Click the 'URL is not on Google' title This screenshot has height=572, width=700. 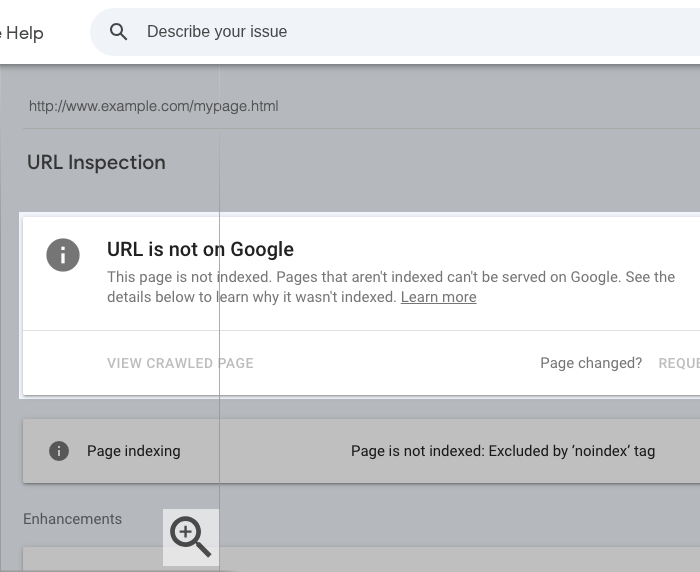tap(200, 249)
